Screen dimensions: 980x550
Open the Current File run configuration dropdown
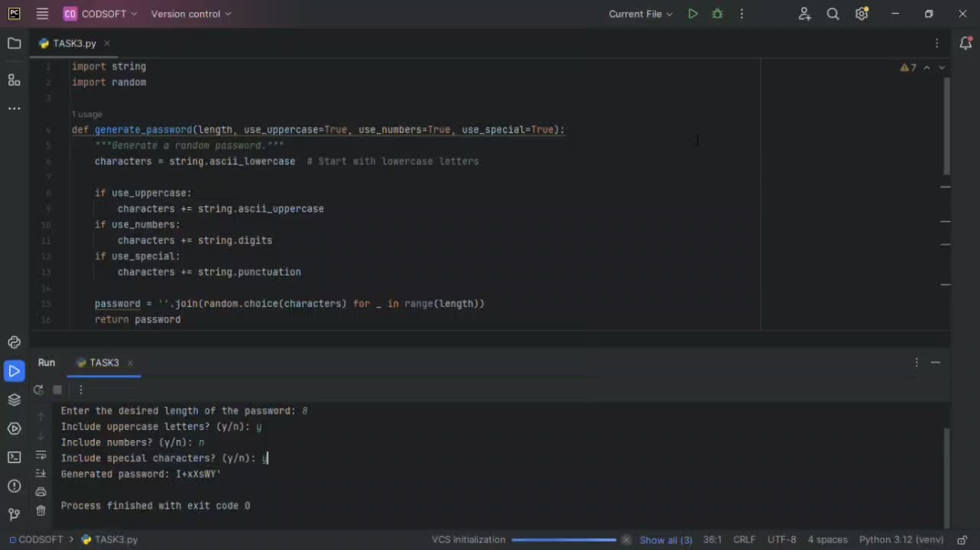(x=641, y=14)
